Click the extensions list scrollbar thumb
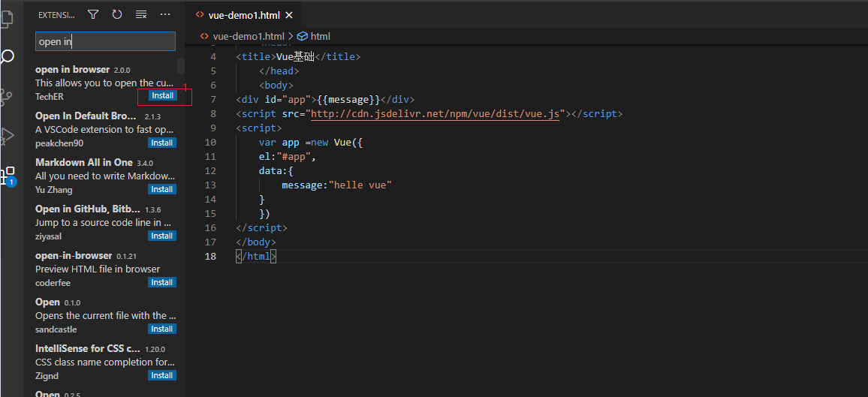 tap(181, 66)
